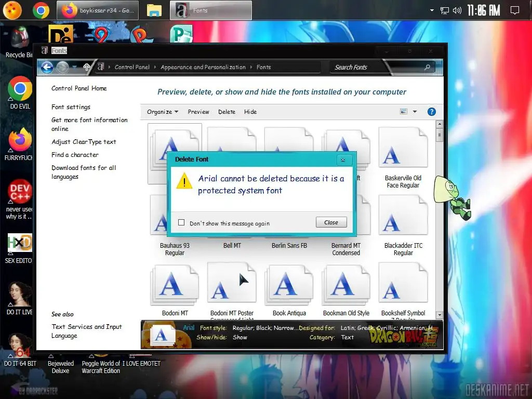Select the Bookman Old Style font icon
The image size is (532, 399).
tap(346, 284)
